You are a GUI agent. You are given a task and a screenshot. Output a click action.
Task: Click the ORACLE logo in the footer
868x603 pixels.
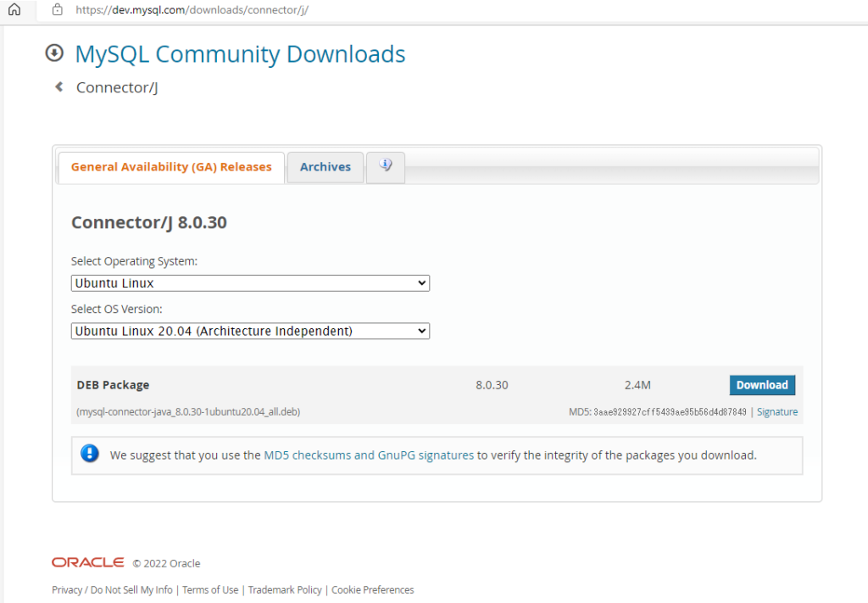point(87,561)
